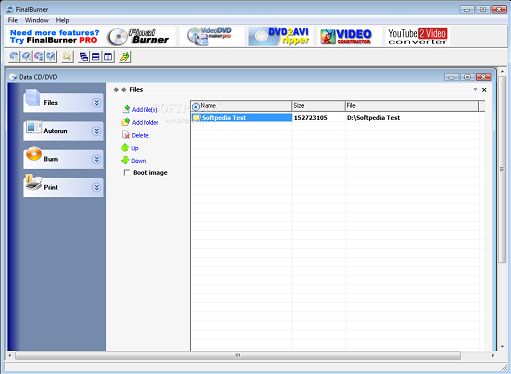This screenshot has width=511, height=374.
Task: Click the horizontal scrollbar right arrow
Action: [493, 356]
